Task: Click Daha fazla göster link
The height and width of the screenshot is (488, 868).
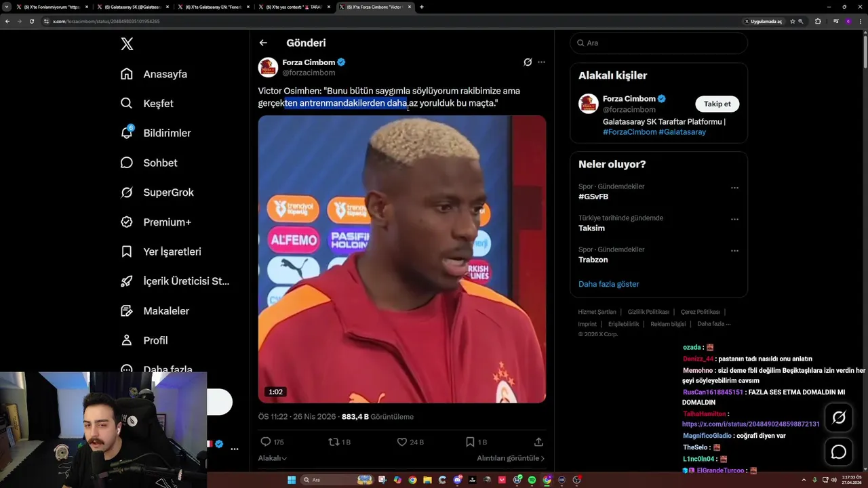Action: click(x=608, y=284)
